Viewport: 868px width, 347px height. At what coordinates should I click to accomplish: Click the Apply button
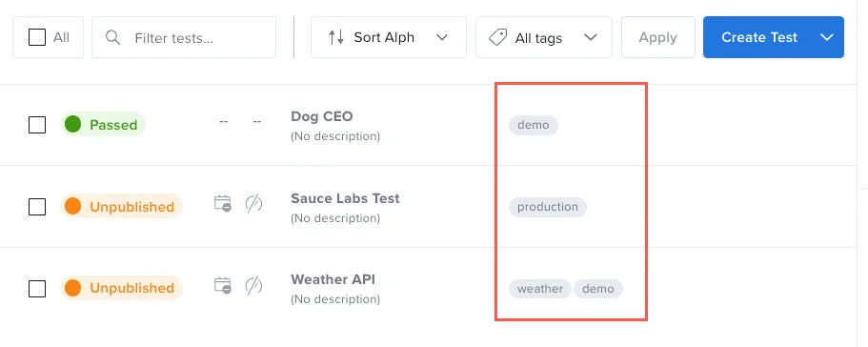coord(657,37)
